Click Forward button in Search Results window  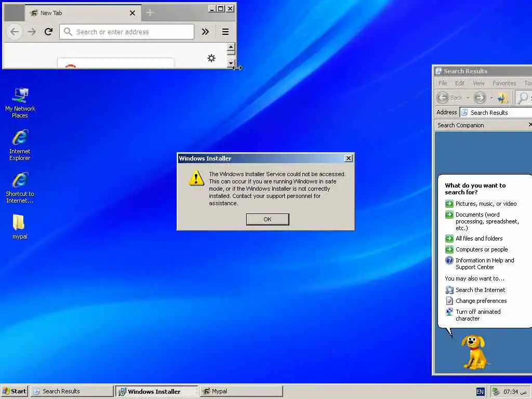pyautogui.click(x=480, y=98)
